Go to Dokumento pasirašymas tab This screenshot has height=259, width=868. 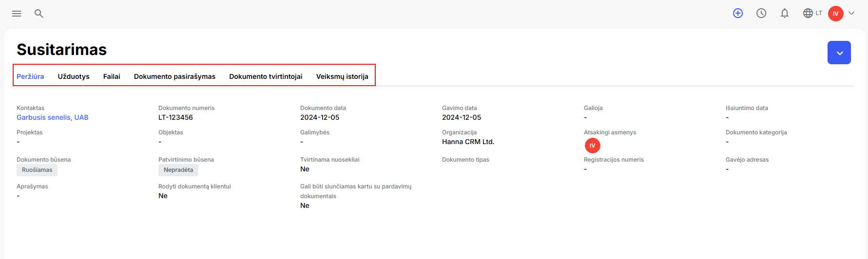pos(174,76)
